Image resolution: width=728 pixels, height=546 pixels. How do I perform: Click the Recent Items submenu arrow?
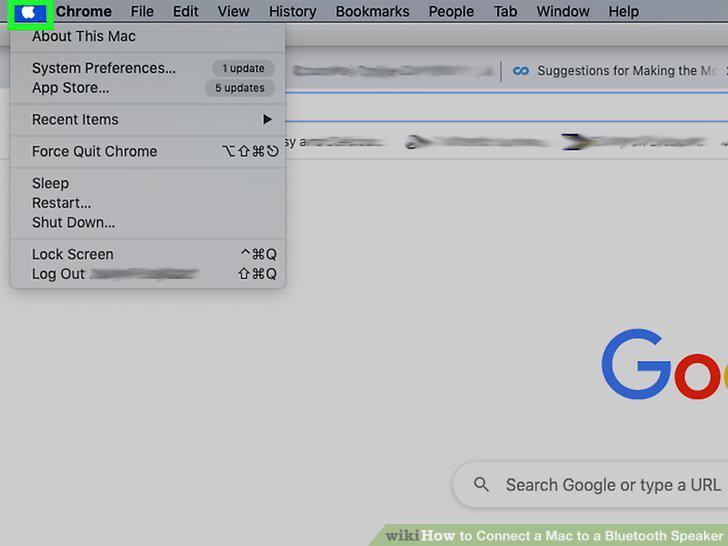click(x=267, y=119)
